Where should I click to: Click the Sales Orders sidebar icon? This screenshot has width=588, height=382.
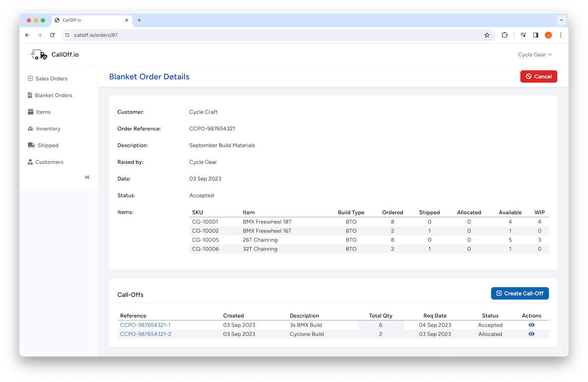(30, 78)
